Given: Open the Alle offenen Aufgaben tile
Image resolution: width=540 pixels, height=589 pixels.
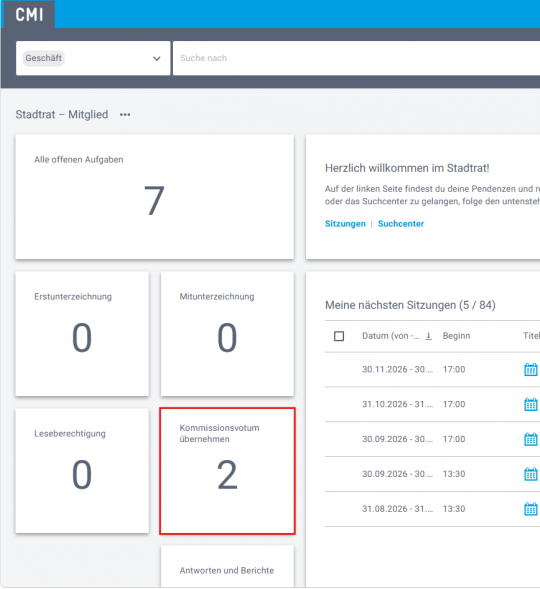Looking at the screenshot, I should (154, 197).
